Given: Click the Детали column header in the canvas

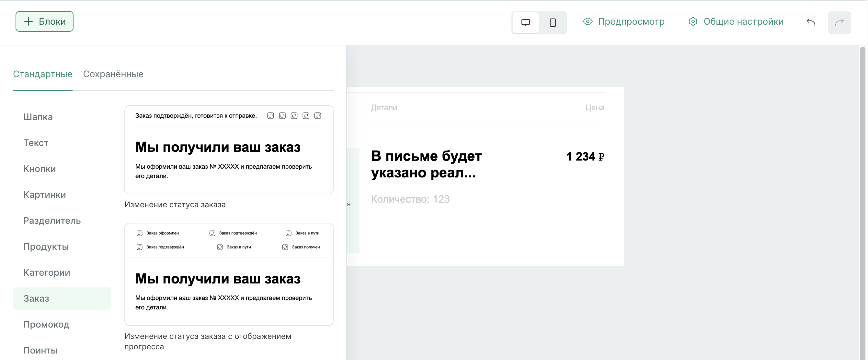Looking at the screenshot, I should (384, 108).
